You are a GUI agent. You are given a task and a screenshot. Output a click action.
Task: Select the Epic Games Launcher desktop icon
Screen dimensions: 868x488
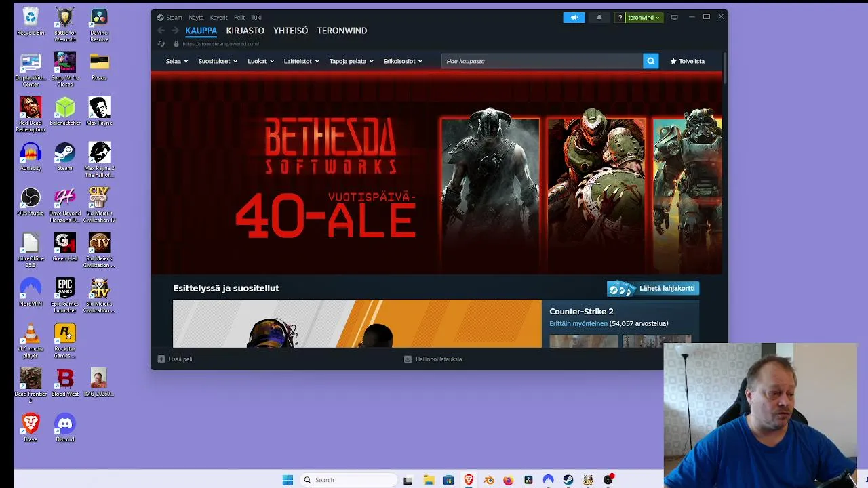click(65, 296)
